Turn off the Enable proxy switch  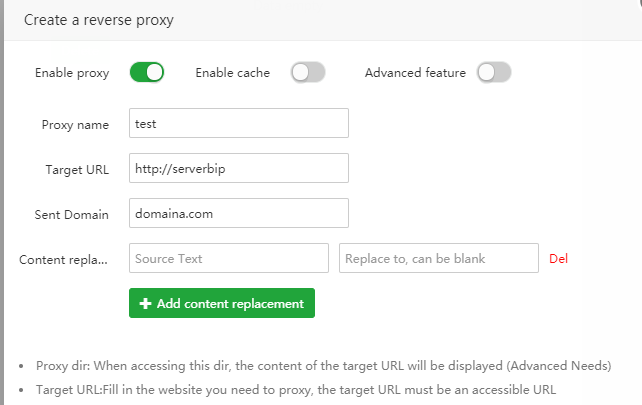(146, 72)
